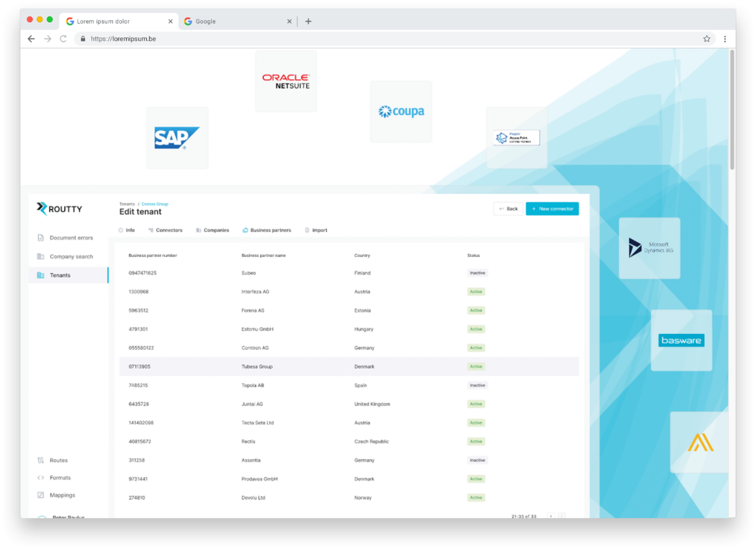Click the Cronos Group breadcrumb link
This screenshot has width=756, height=550.
coord(155,204)
